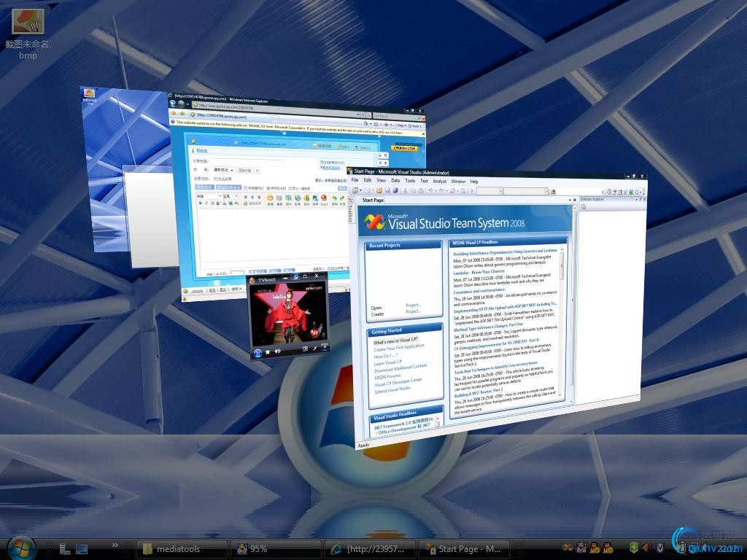
Task: Open mediatools folder taskbar button
Action: tap(182, 548)
